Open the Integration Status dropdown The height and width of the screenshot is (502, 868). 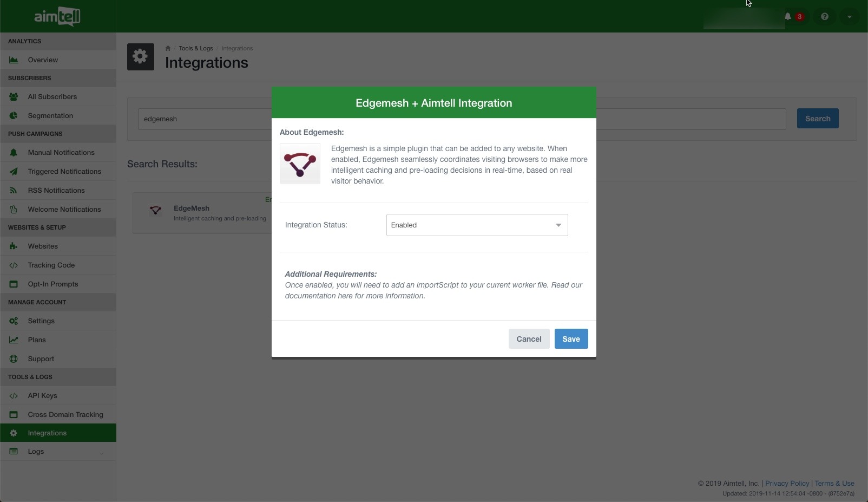click(477, 225)
